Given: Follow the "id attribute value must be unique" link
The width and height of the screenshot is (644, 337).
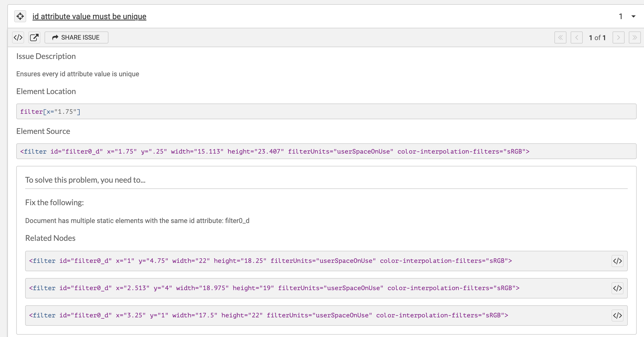Looking at the screenshot, I should click(89, 16).
